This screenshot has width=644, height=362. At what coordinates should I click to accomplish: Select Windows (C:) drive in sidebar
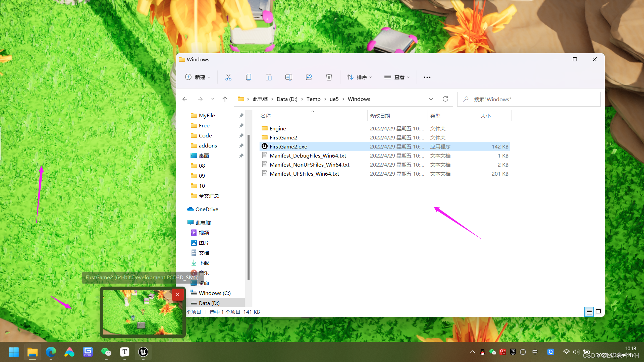point(215,293)
